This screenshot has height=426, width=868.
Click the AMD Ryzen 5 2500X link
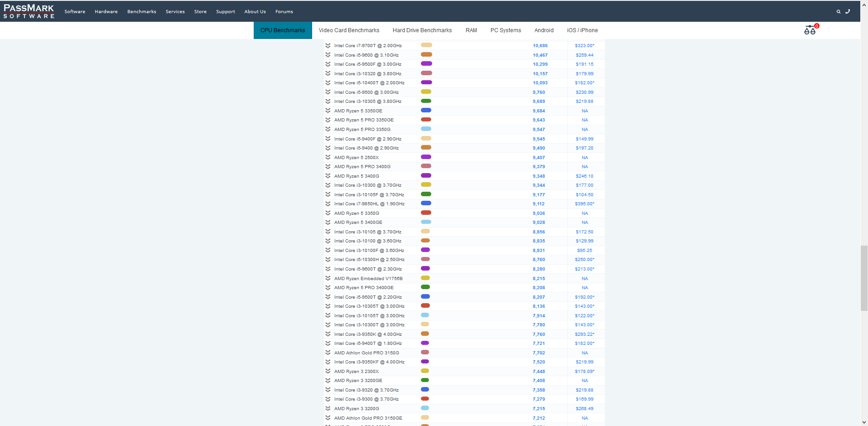pyautogui.click(x=356, y=158)
